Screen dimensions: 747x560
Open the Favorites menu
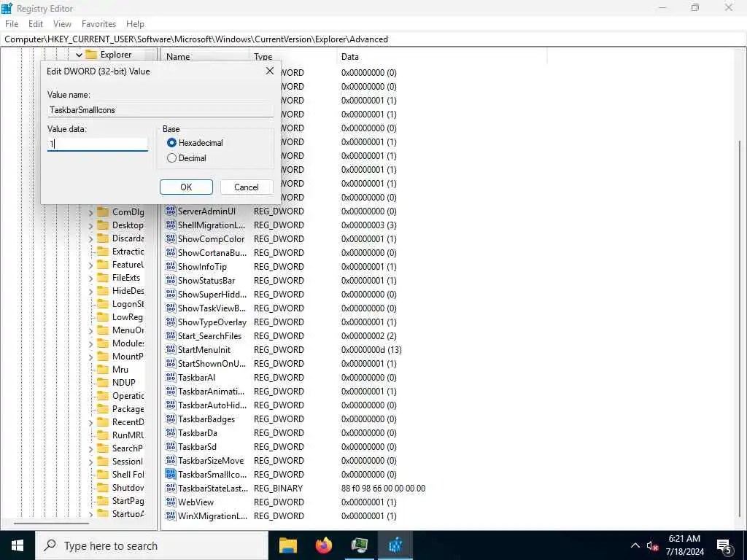98,24
